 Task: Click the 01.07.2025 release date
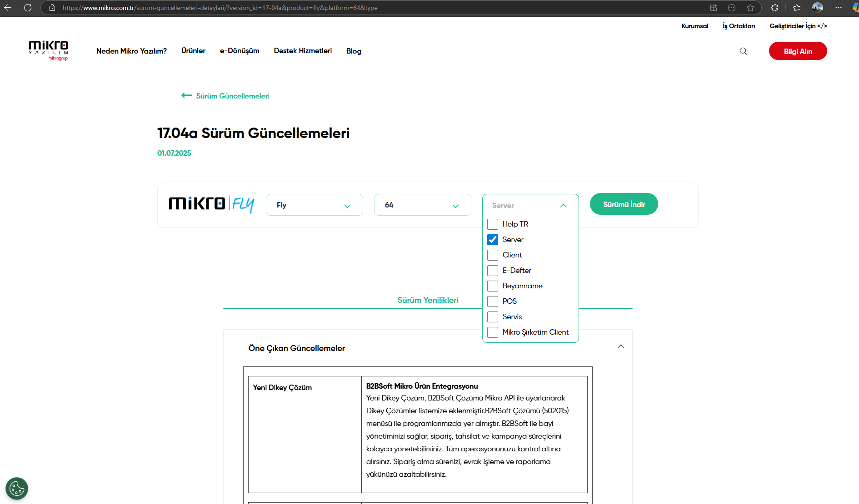(x=174, y=153)
